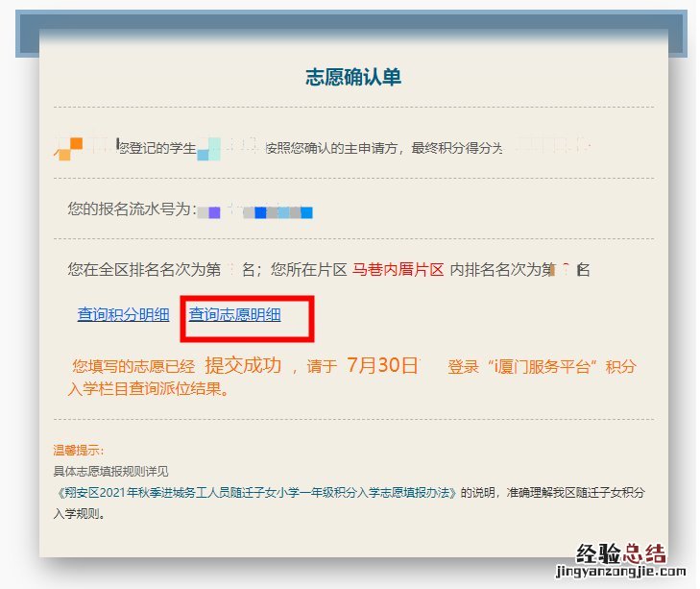Select the 温馨提示 label
Screen dimensions: 700x589
click(x=79, y=450)
